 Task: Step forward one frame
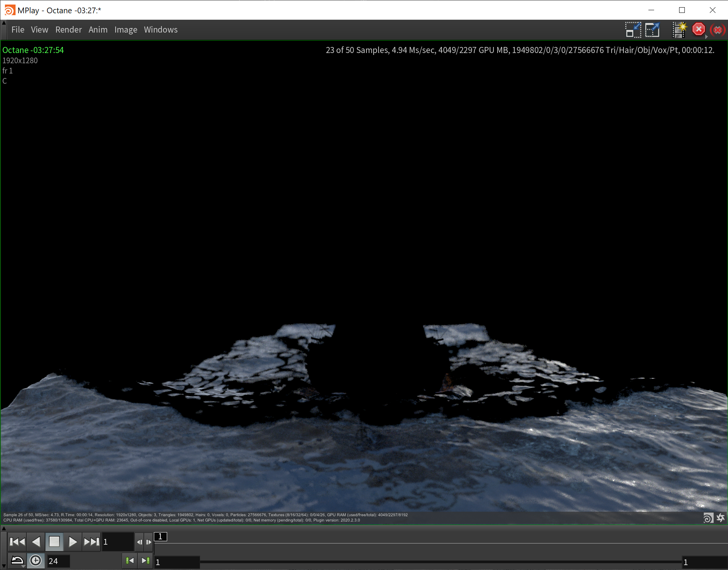[149, 542]
